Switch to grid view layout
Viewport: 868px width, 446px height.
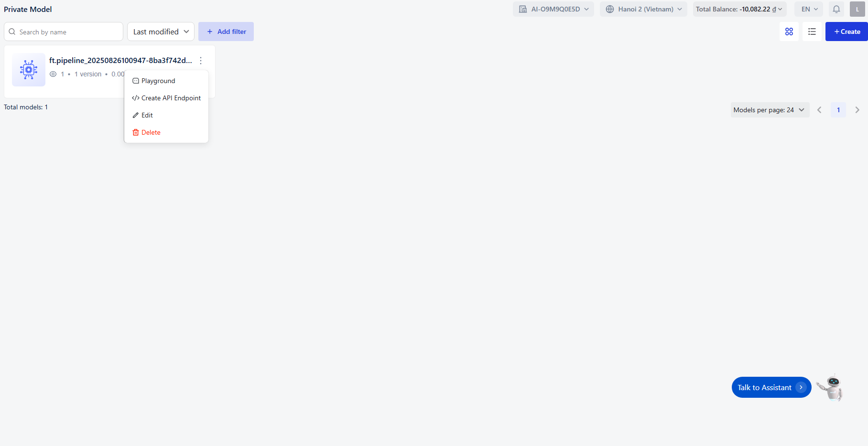click(x=789, y=32)
